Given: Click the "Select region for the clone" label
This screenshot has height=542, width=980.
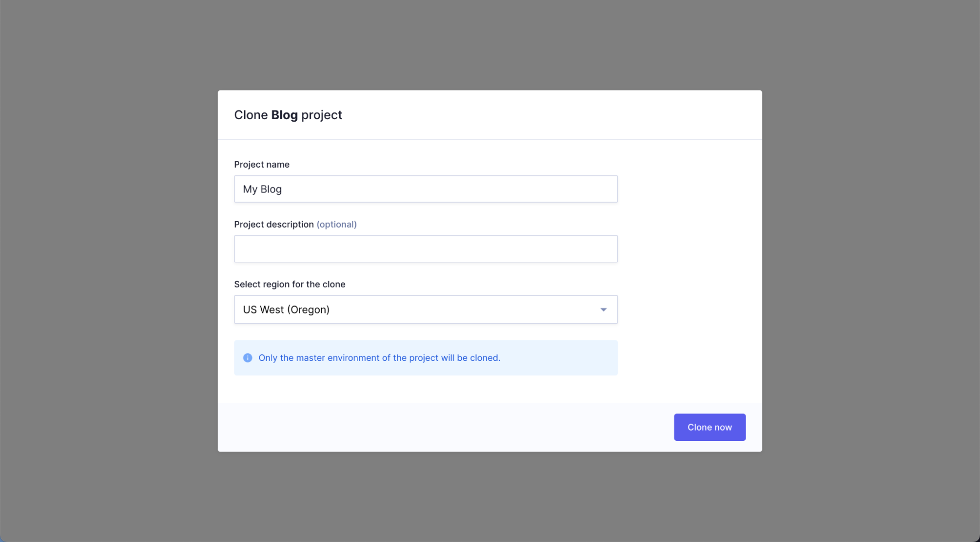Looking at the screenshot, I should point(289,284).
